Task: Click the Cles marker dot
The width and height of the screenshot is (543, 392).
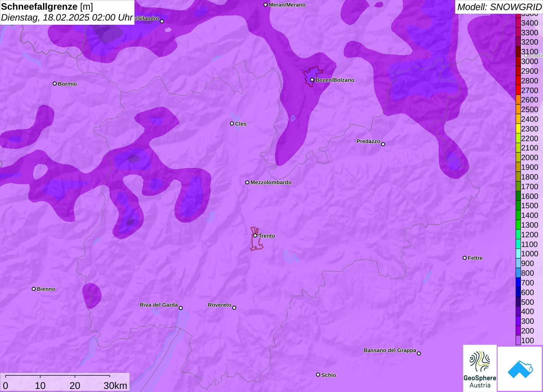Action: [232, 124]
